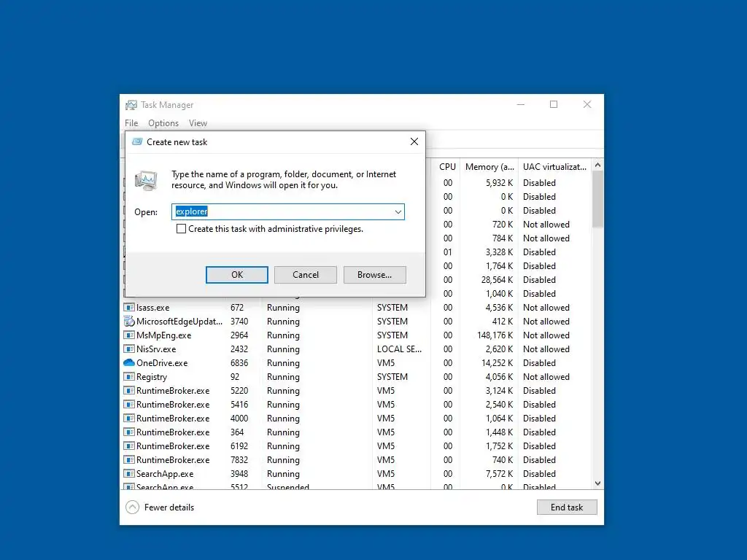The width and height of the screenshot is (747, 560).
Task: Open the Options menu
Action: (x=163, y=122)
